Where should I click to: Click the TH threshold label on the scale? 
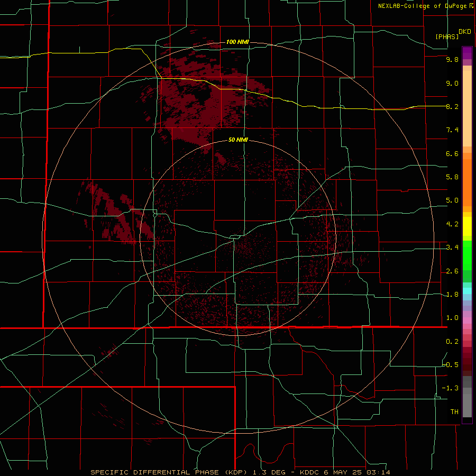click(x=454, y=411)
